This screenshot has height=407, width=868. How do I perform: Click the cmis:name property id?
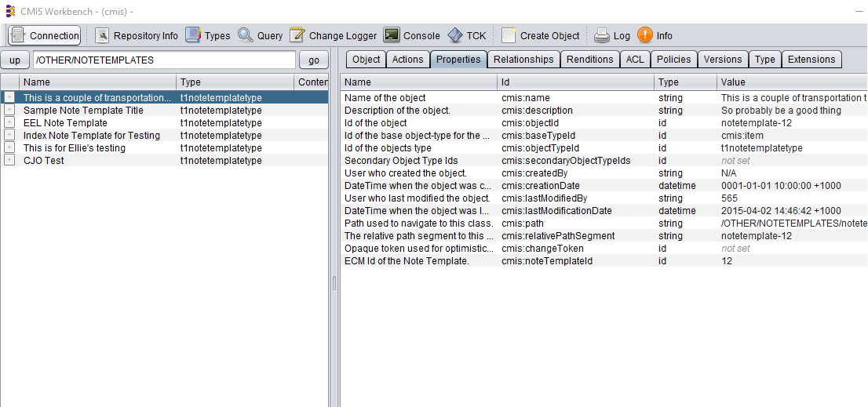point(525,98)
